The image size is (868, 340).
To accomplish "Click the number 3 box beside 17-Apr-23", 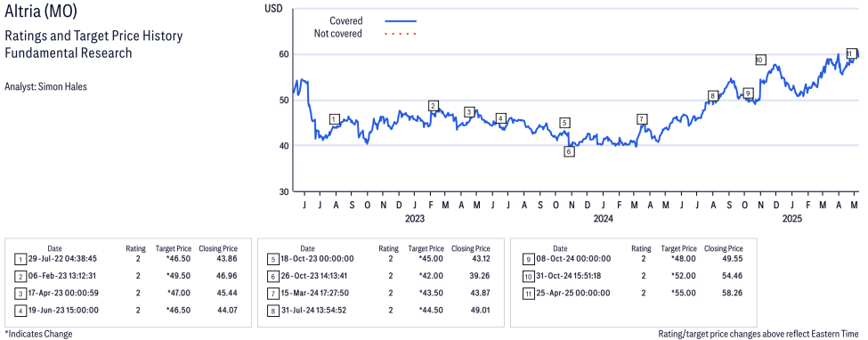I will tap(20, 293).
